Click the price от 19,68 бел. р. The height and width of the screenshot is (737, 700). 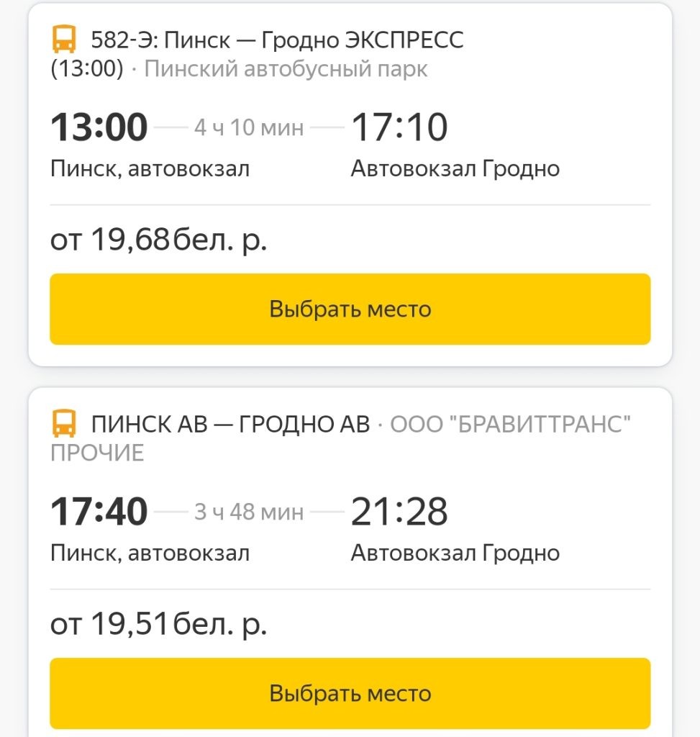coord(158,240)
